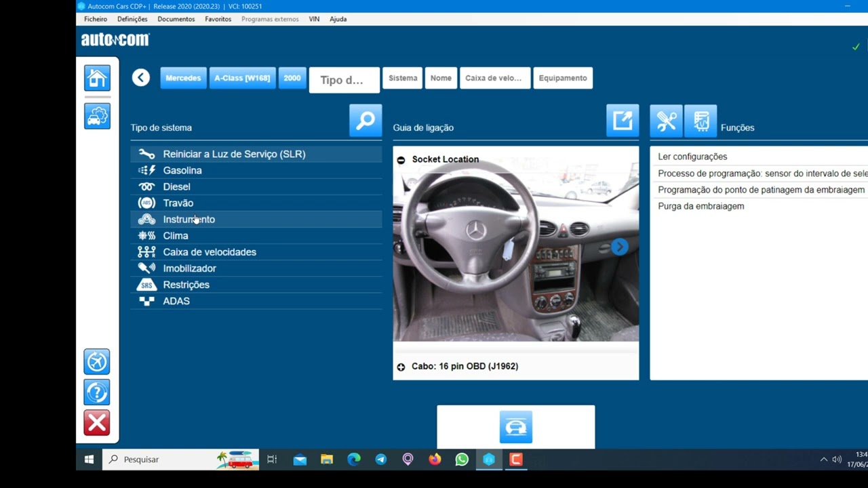Open WhatsApp on the taskbar

pyautogui.click(x=462, y=460)
